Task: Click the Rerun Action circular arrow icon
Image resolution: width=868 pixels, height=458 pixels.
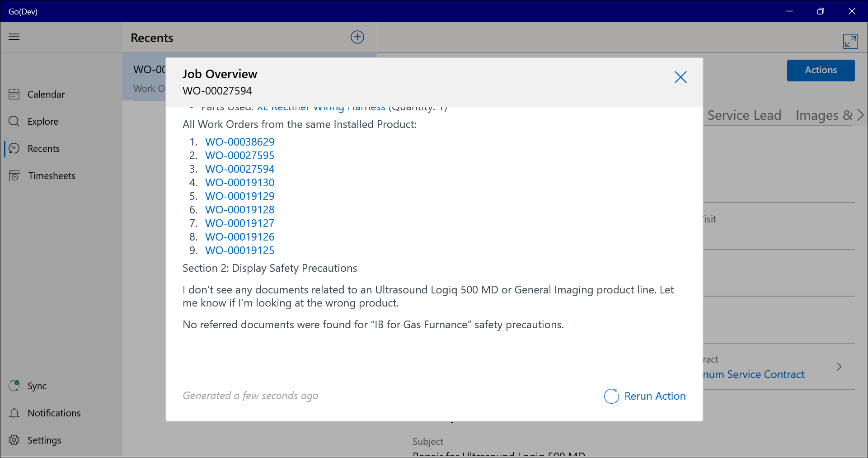Action: [611, 396]
